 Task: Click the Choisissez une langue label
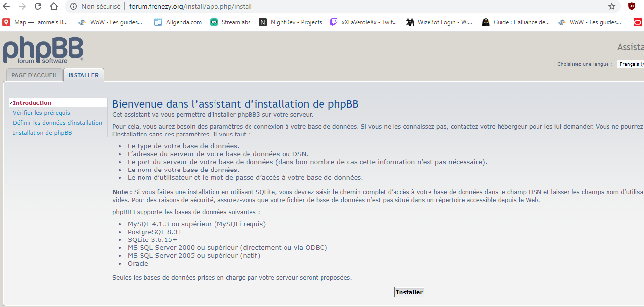coord(585,64)
